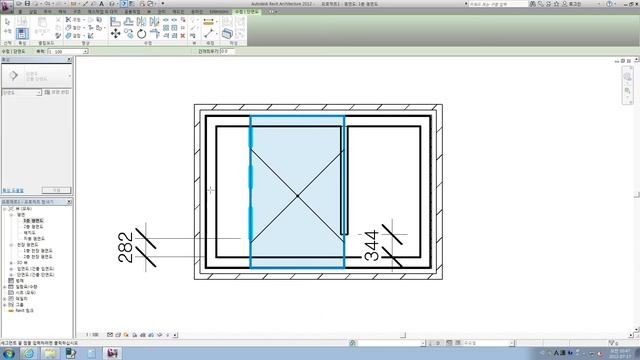Collapse the '천장 평면도' ceiling plans node
The image size is (640, 360).
point(11,245)
